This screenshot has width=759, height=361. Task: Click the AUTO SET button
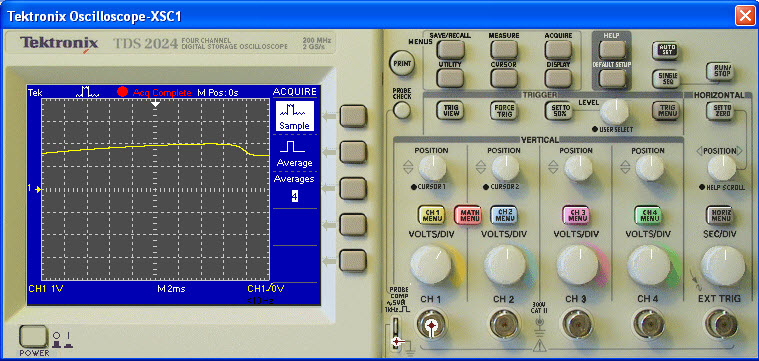point(665,50)
